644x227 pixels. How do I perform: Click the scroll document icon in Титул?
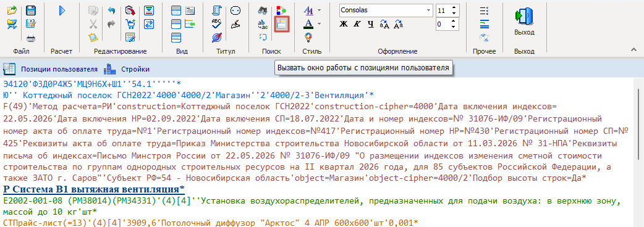(x=217, y=10)
